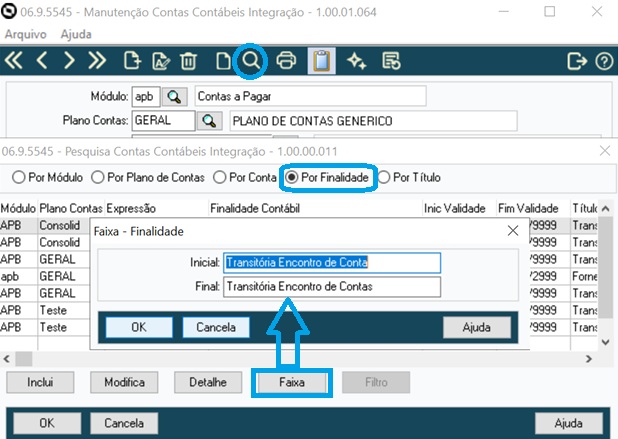
Task: Click Cancela in the bottom search bar
Action: click(124, 423)
